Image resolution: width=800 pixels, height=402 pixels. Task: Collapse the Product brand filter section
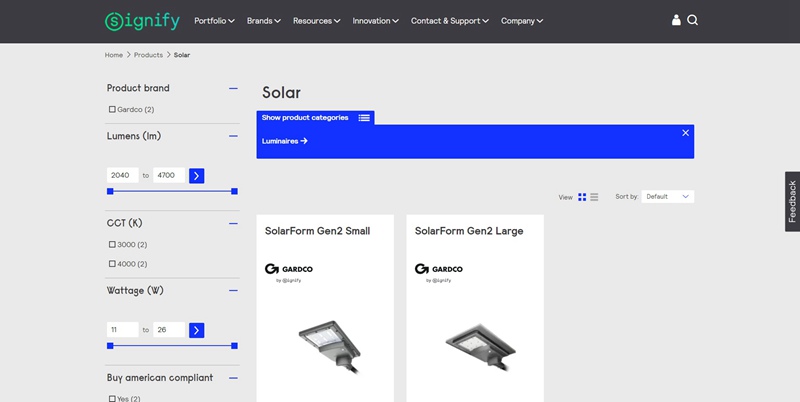(x=233, y=88)
